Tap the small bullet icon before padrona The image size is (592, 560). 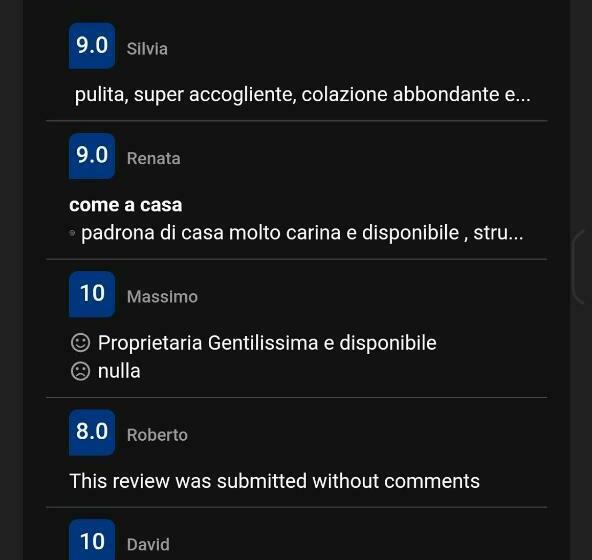tap(72, 233)
